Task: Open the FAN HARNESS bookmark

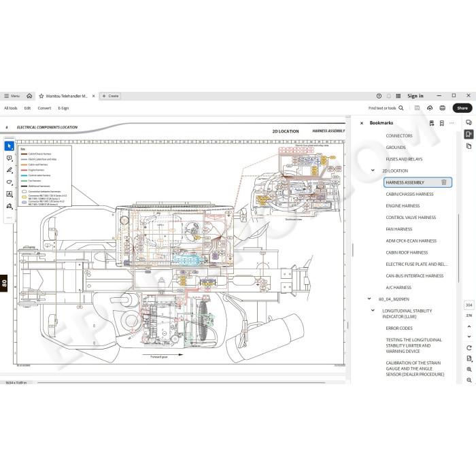Action: click(399, 229)
